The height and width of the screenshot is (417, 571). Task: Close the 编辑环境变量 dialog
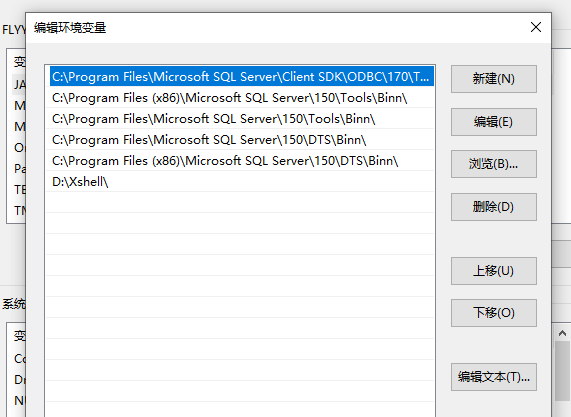tap(536, 27)
